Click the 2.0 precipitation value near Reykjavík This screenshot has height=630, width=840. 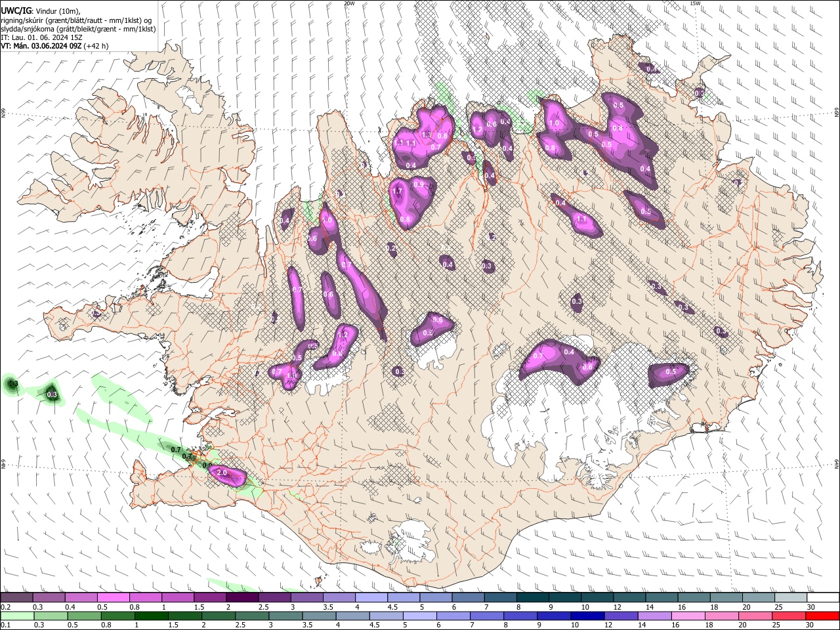[222, 472]
